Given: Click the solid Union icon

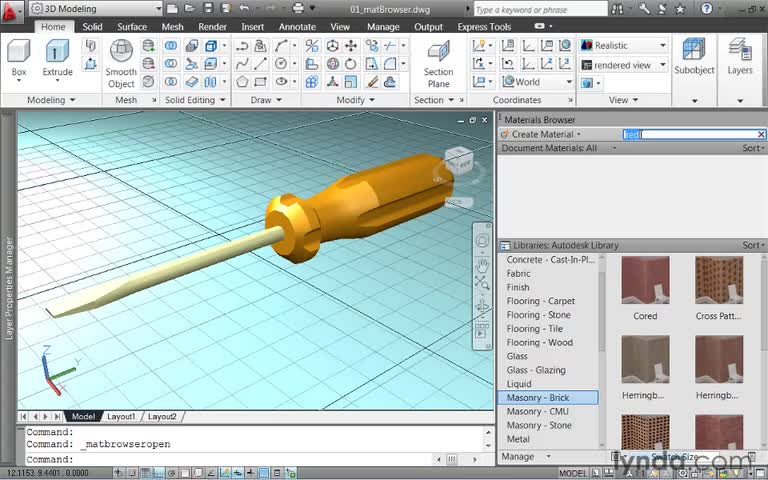Looking at the screenshot, I should pos(171,46).
